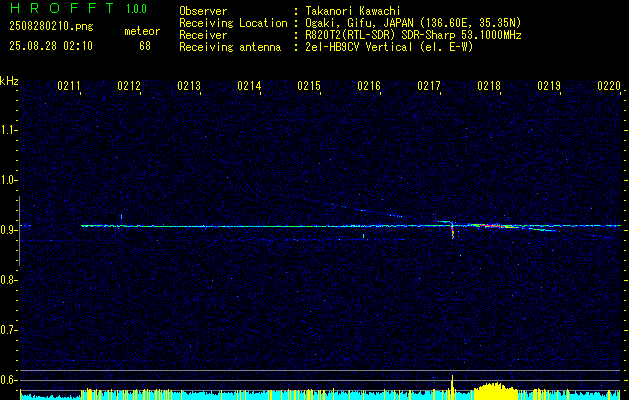Click time marker 0217

[x=429, y=86]
